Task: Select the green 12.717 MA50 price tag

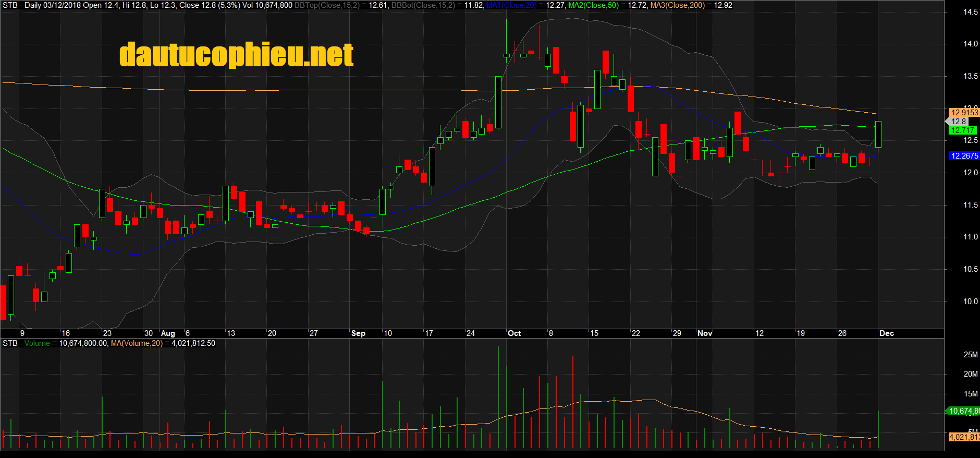Action: click(x=962, y=130)
